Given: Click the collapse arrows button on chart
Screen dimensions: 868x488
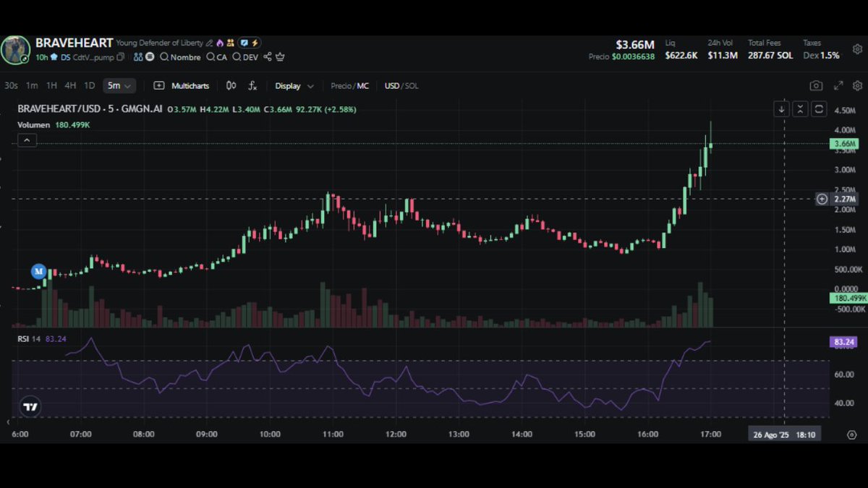Looking at the screenshot, I should click(x=800, y=109).
